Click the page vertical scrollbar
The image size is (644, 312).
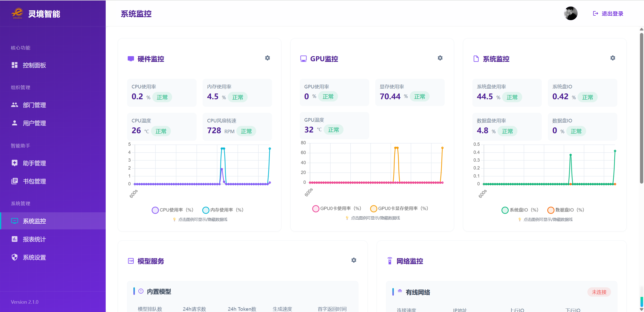641,108
